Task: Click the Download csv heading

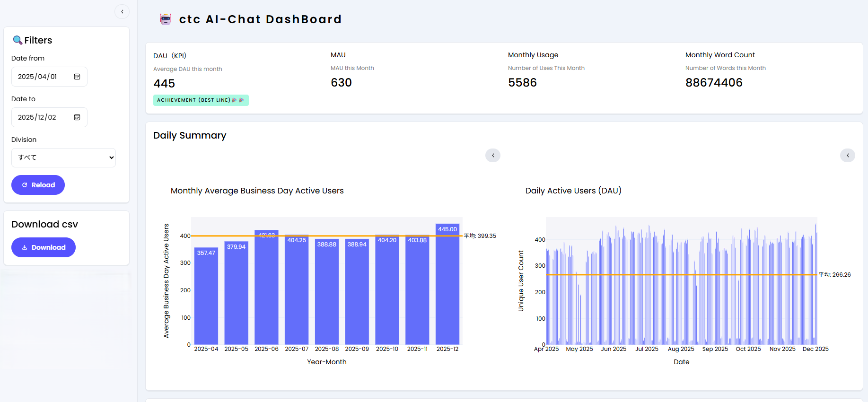Action: click(x=44, y=224)
